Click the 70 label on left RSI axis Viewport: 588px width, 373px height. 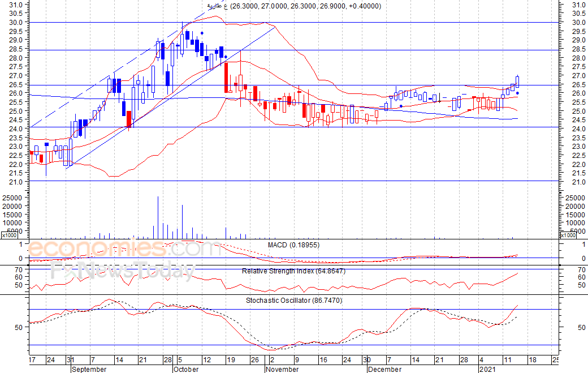[x=19, y=269]
